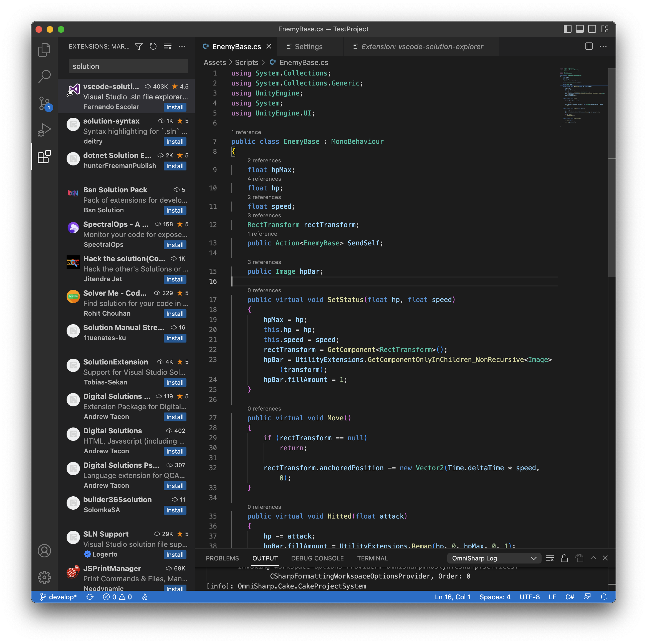The width and height of the screenshot is (647, 644).
Task: Switch to the TERMINAL panel tab
Action: (x=372, y=558)
